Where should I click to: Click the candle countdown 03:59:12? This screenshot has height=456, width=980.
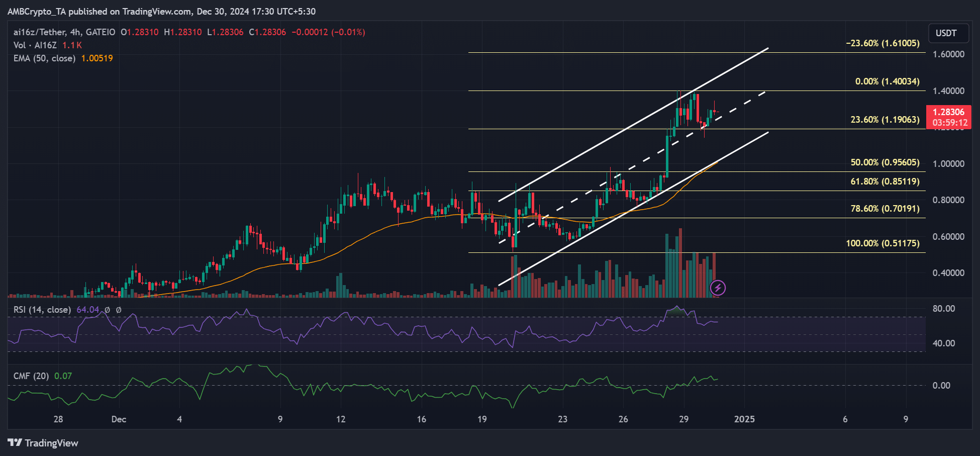[x=950, y=123]
